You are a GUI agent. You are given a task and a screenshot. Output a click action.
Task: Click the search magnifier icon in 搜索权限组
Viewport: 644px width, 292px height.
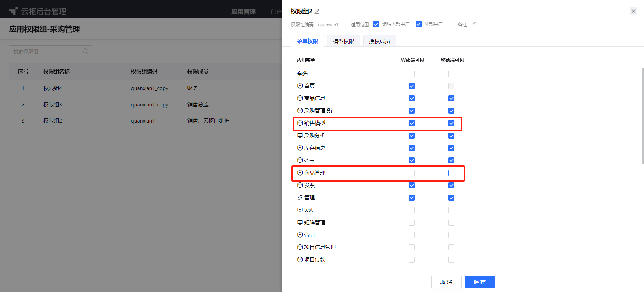point(85,51)
